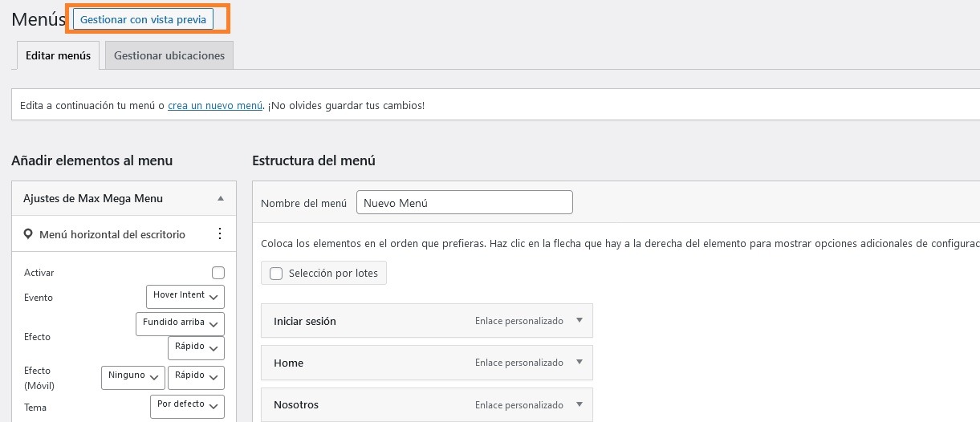Collapse the Ajustes de Max Mega Menu panel
980x422 pixels.
pyautogui.click(x=221, y=198)
